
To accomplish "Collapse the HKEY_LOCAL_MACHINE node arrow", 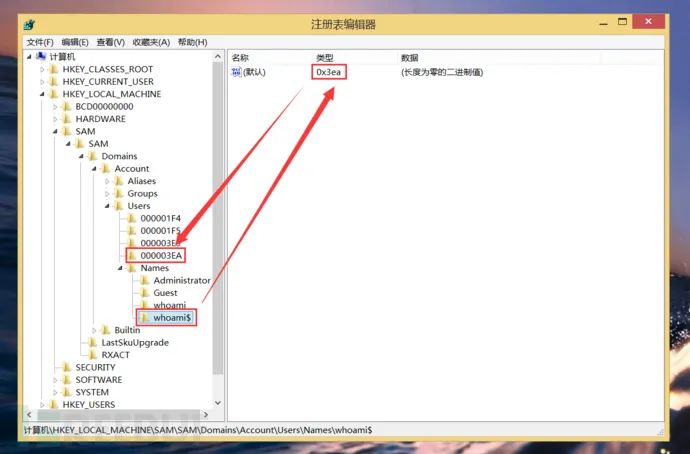I will [42, 94].
